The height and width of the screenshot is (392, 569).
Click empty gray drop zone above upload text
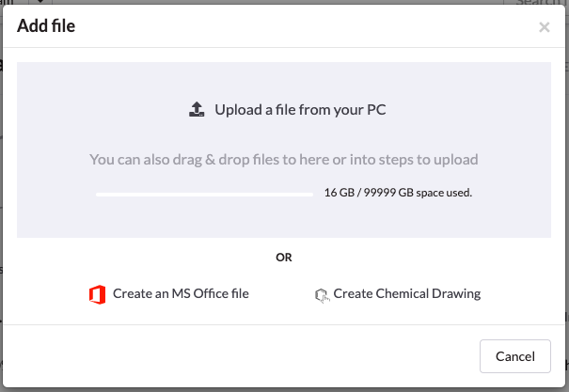284,80
